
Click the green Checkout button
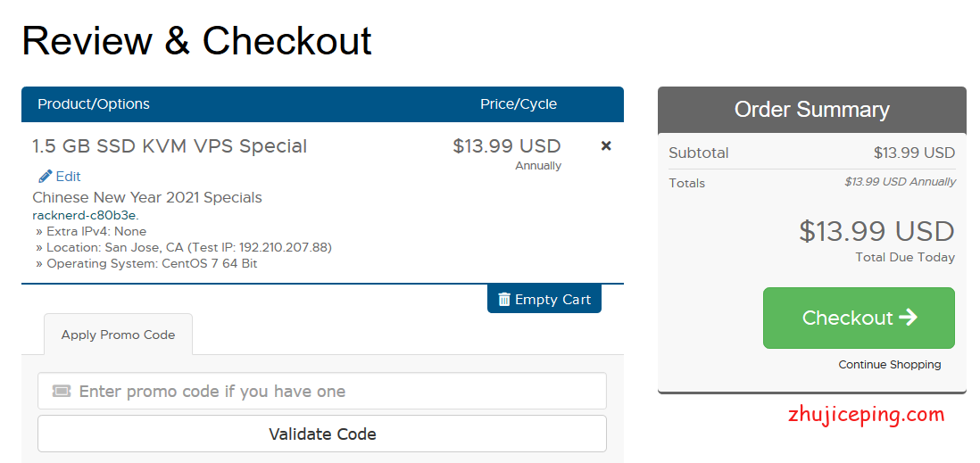(859, 318)
